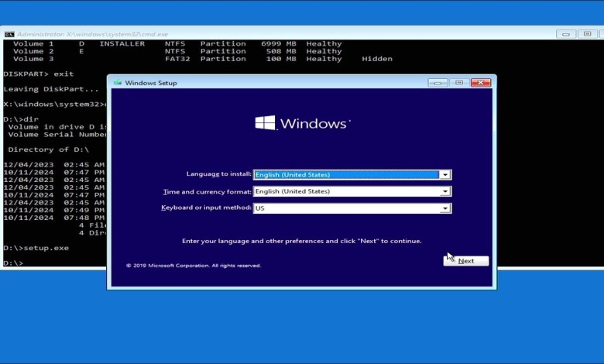Click the Volume 1 INSTALLER row
The image size is (604, 364).
coord(177,44)
